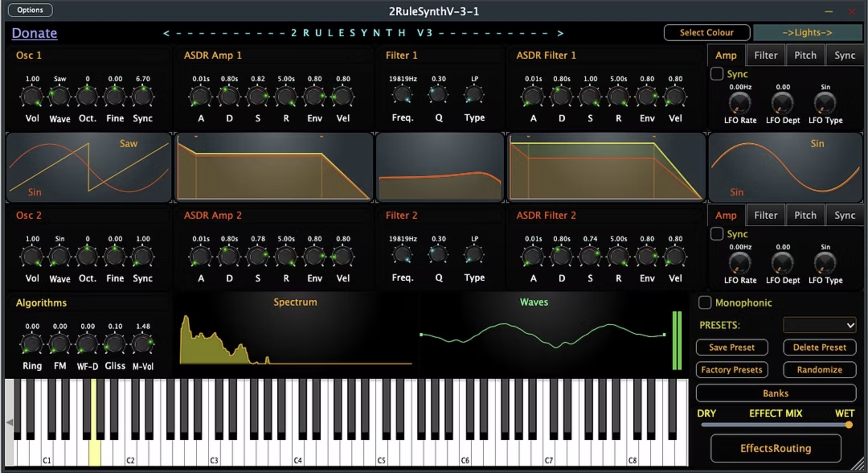
Task: Open the Donate link
Action: tap(35, 33)
